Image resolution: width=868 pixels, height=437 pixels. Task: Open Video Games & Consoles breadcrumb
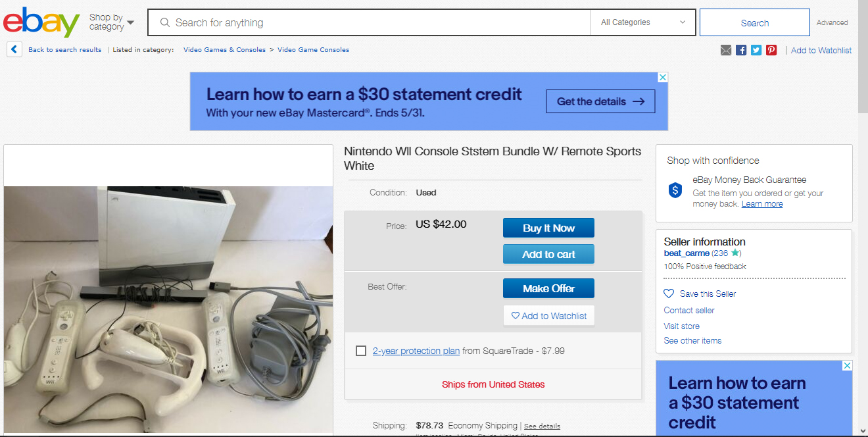click(x=224, y=50)
